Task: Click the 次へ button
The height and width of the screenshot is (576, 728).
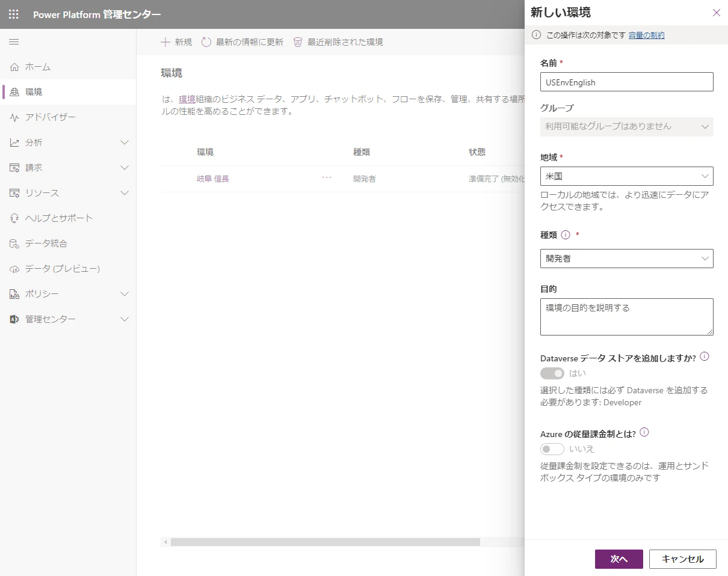Action: (x=619, y=559)
